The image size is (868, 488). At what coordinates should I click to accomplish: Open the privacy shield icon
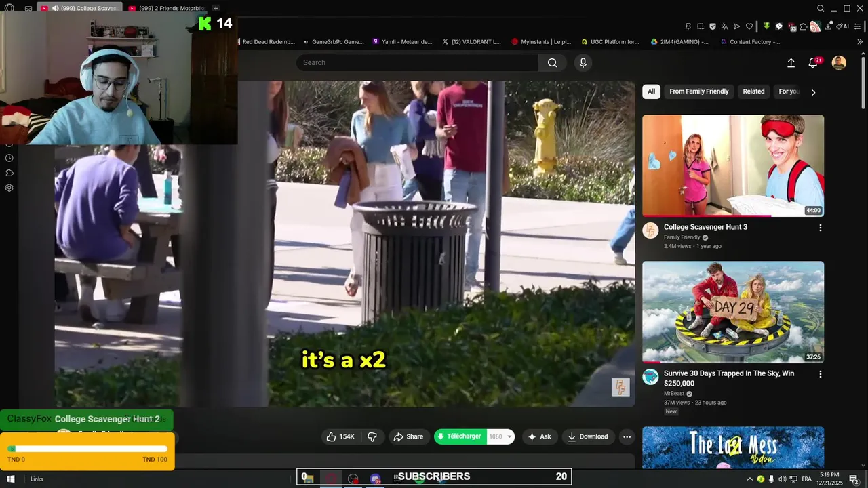713,26
